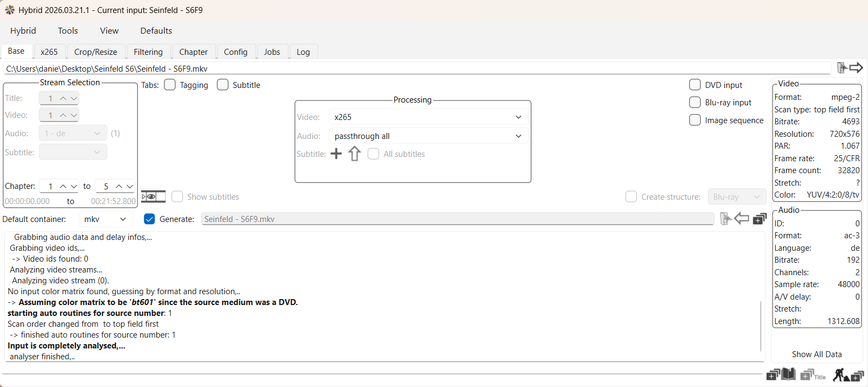The width and height of the screenshot is (868, 387).
Task: Click the open book icon at bottom
Action: click(789, 374)
